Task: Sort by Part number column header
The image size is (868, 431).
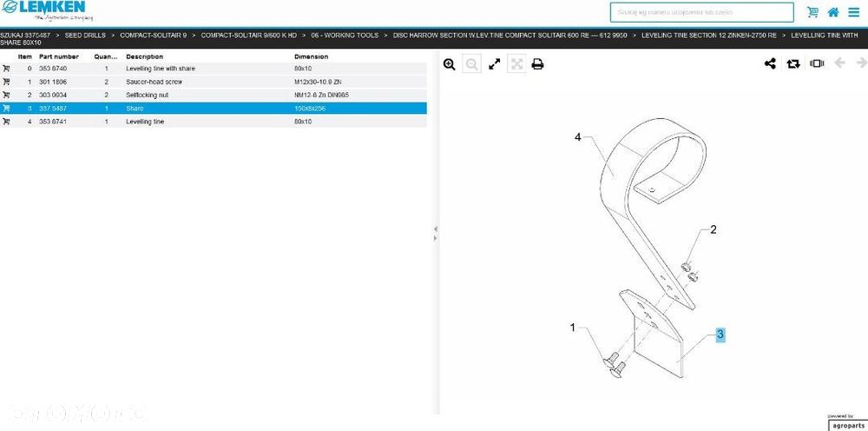Action: pos(59,56)
